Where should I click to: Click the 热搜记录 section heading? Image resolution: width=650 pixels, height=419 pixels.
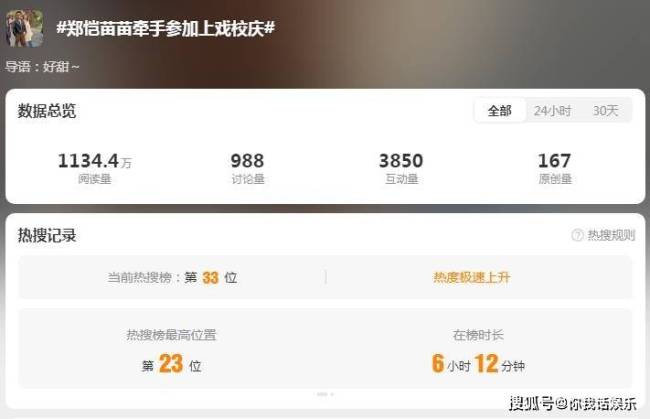[x=47, y=235]
